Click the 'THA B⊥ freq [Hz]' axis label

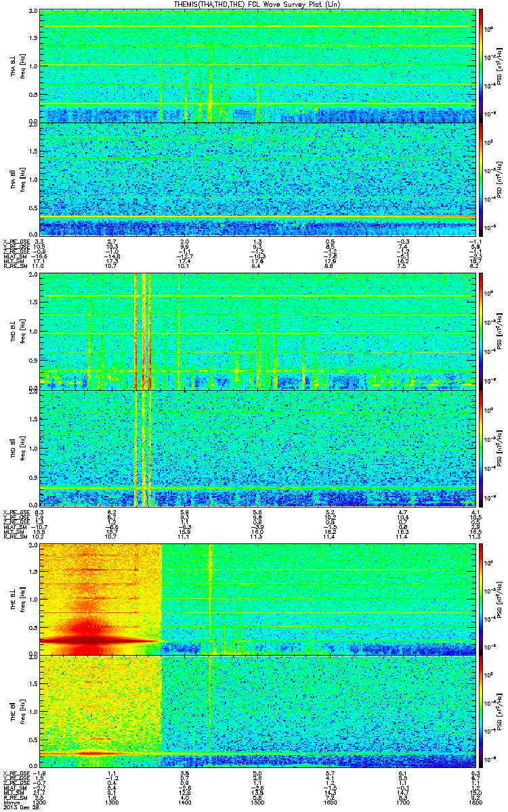(16, 65)
